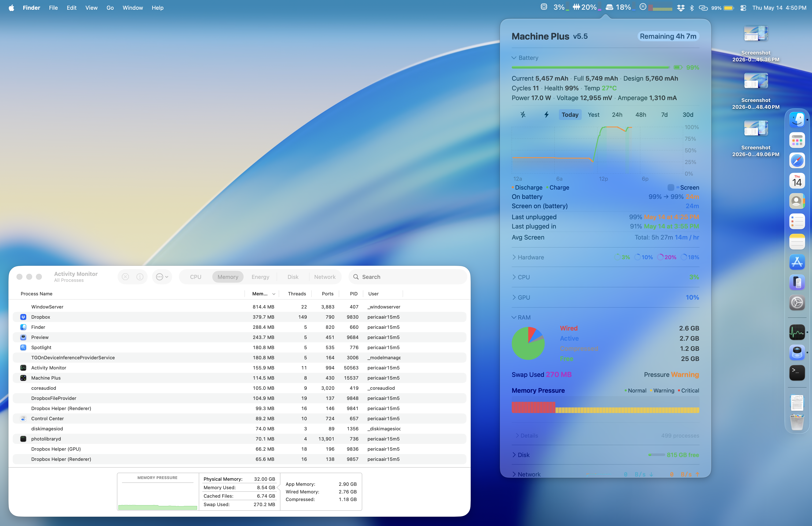Click the stop process icon in Activity Monitor
Viewport: 812px width, 526px height.
click(125, 277)
